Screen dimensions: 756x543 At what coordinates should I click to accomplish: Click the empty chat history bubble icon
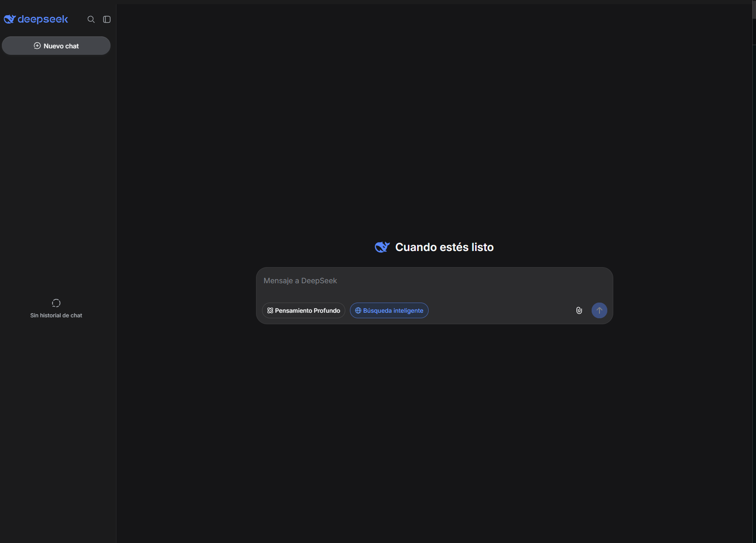click(x=56, y=303)
